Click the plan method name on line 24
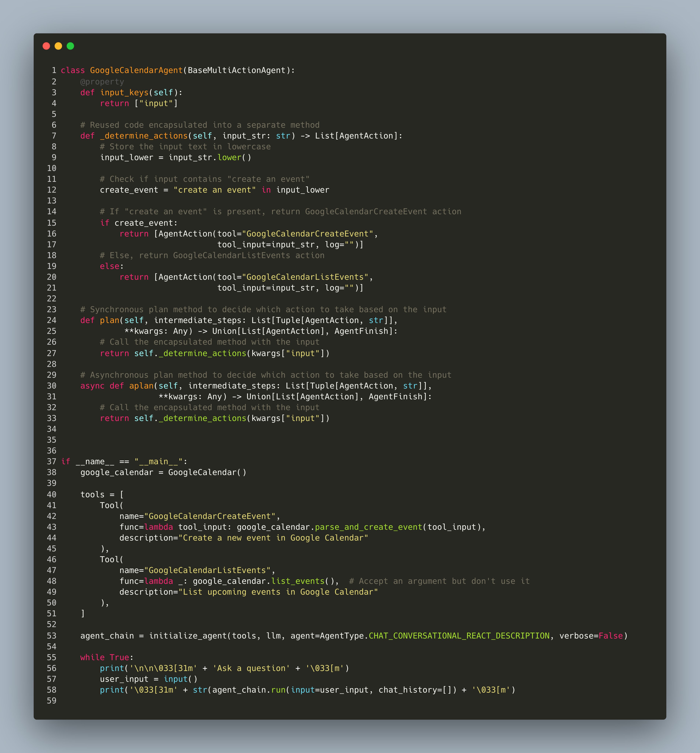 point(109,321)
